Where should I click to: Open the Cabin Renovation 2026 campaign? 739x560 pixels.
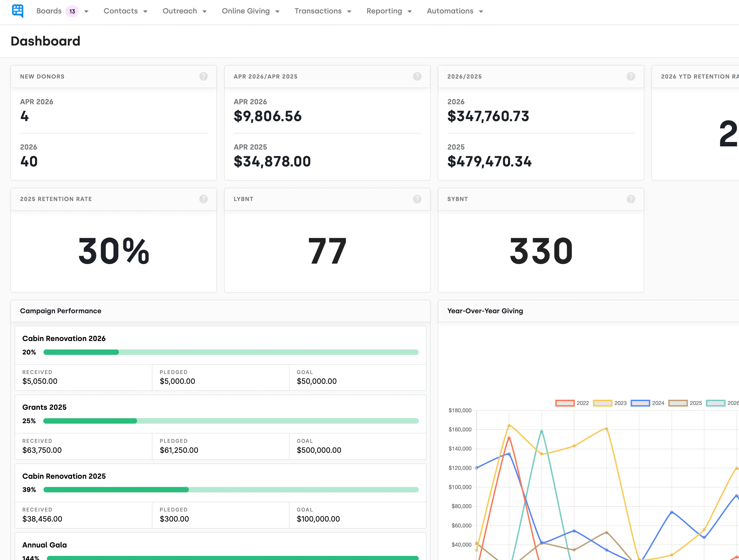point(64,338)
